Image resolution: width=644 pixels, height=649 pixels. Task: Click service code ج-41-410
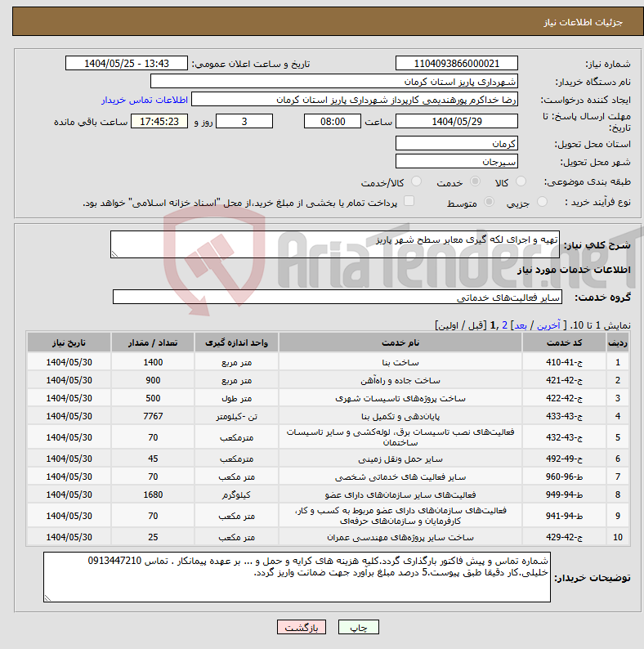pos(564,362)
